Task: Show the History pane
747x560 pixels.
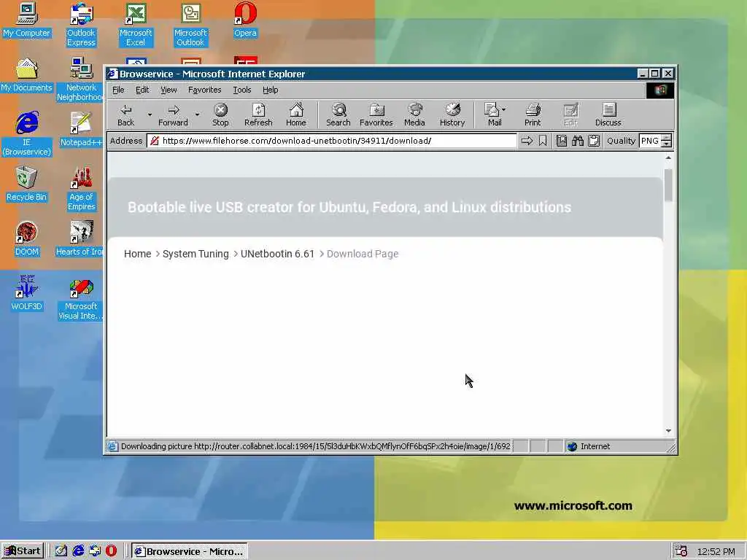Action: (452, 114)
